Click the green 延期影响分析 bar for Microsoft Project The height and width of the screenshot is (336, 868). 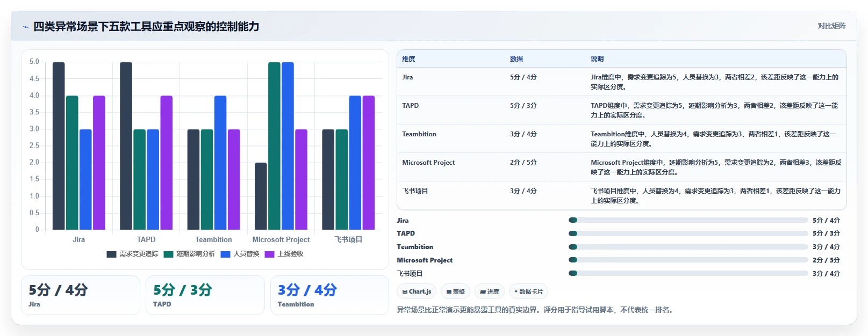point(274,146)
